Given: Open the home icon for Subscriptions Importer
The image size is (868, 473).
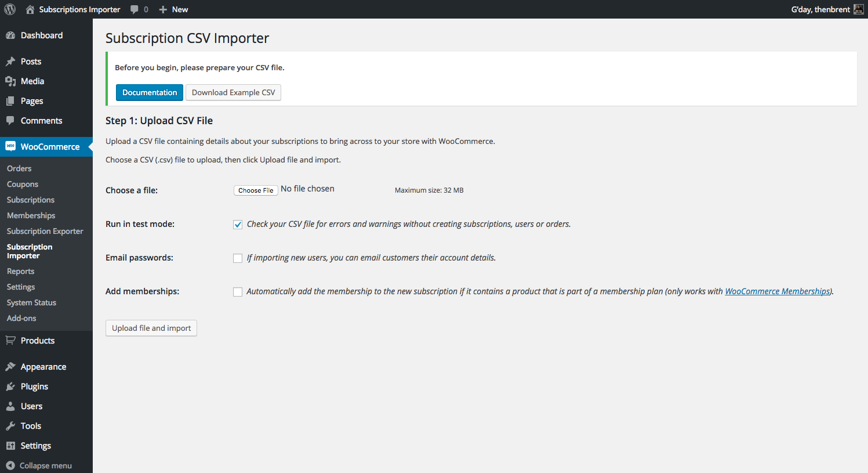Looking at the screenshot, I should point(30,9).
